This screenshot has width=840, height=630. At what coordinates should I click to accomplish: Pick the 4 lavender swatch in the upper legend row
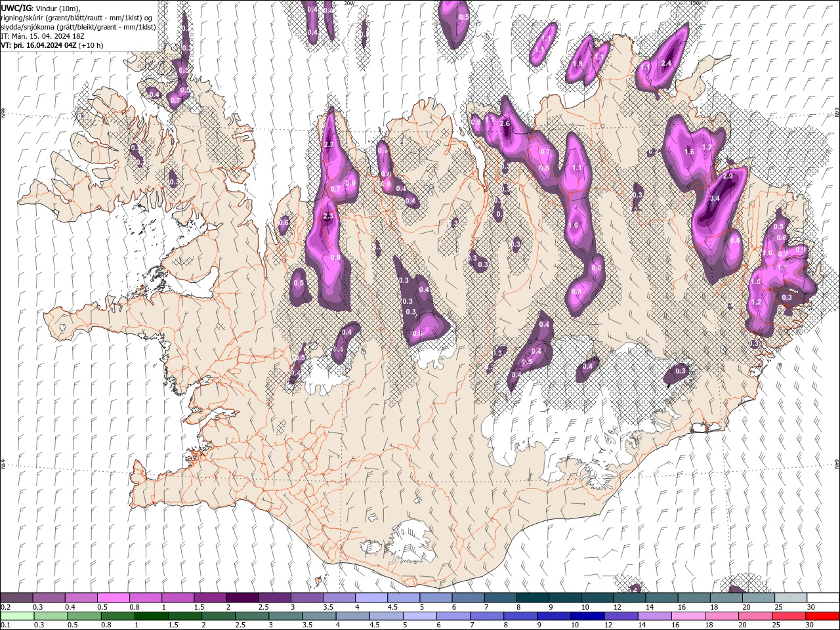[x=371, y=598]
